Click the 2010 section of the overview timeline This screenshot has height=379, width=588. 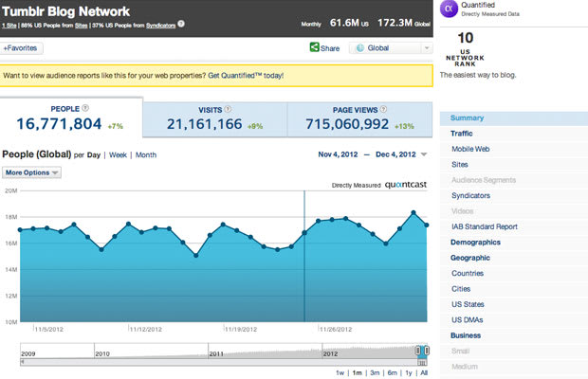click(151, 351)
